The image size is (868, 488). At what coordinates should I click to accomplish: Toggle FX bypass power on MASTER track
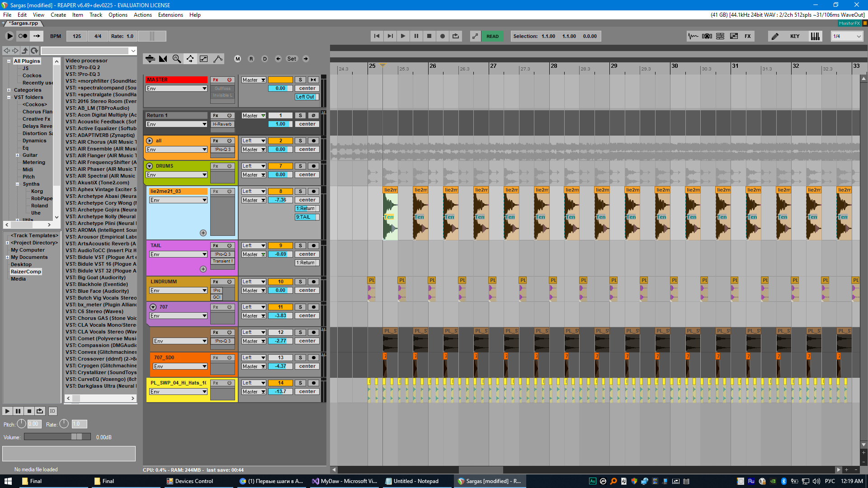pos(229,80)
